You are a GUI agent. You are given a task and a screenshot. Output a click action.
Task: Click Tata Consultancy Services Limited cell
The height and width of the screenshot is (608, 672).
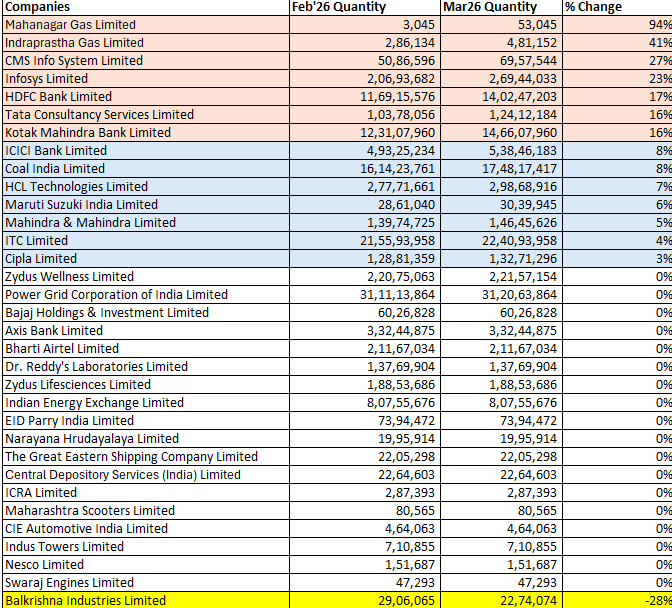pos(146,115)
